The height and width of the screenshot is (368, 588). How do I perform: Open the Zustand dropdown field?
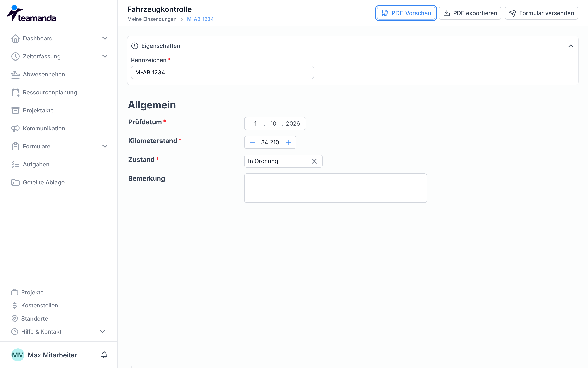click(283, 161)
